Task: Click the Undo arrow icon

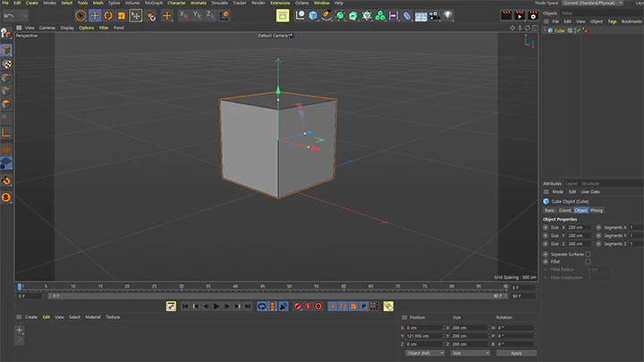Action: click(x=9, y=15)
